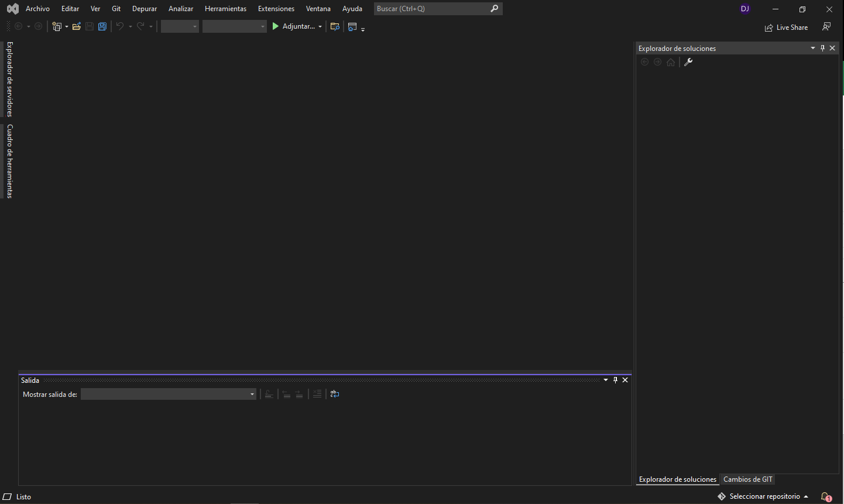Open the Mostrar salida de dropdown
844x504 pixels.
(169, 394)
